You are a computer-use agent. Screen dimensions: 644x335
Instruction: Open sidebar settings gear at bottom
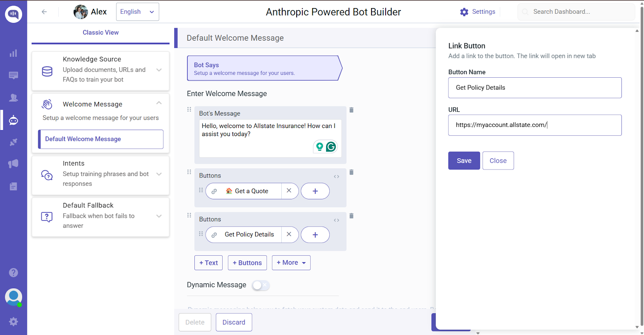click(13, 322)
